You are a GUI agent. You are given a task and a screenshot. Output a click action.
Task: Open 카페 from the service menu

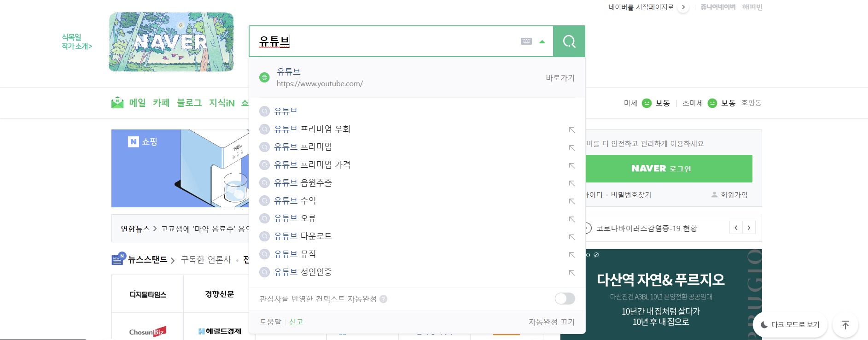point(161,103)
